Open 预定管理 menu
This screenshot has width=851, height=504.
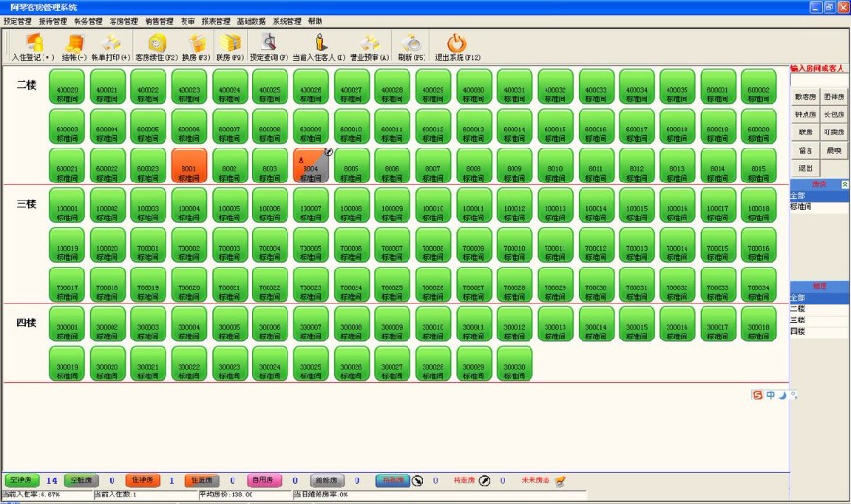pos(17,21)
